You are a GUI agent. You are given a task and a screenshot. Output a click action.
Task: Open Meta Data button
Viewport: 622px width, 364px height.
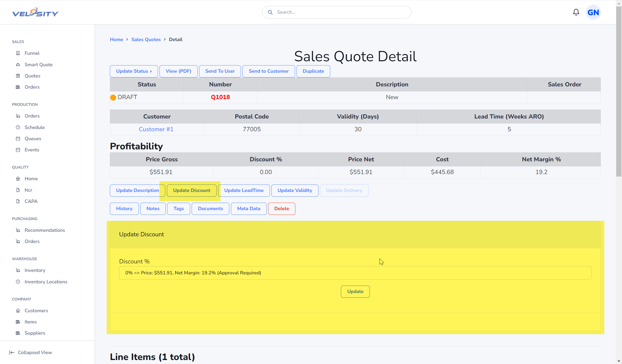click(x=249, y=209)
